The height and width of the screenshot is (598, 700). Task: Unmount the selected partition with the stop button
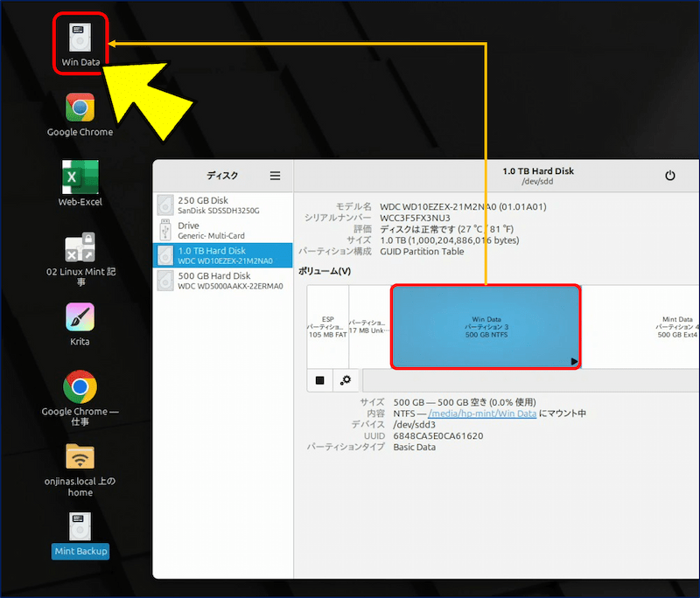(320, 380)
